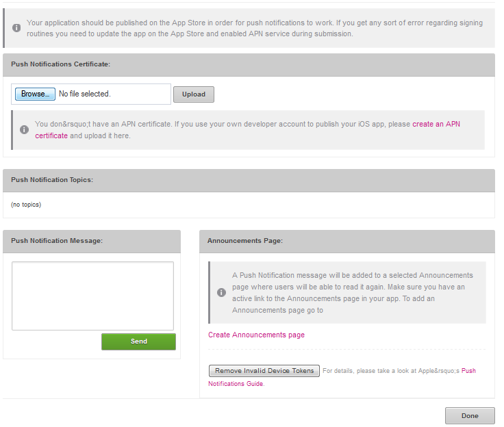The height and width of the screenshot is (427, 504).
Task: Click the info icon in the App Store notice
Action: 16,28
